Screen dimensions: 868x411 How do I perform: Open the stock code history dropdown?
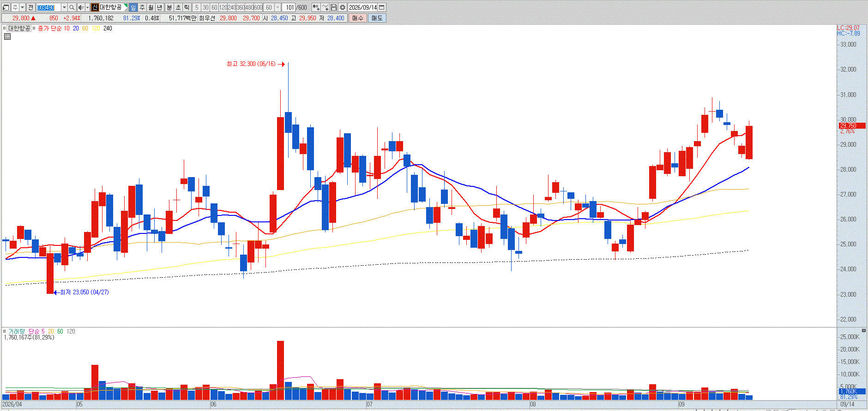coord(64,7)
